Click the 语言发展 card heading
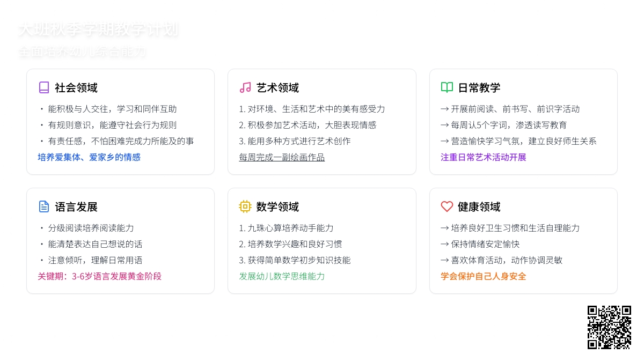This screenshot has height=362, width=644. pyautogui.click(x=76, y=206)
